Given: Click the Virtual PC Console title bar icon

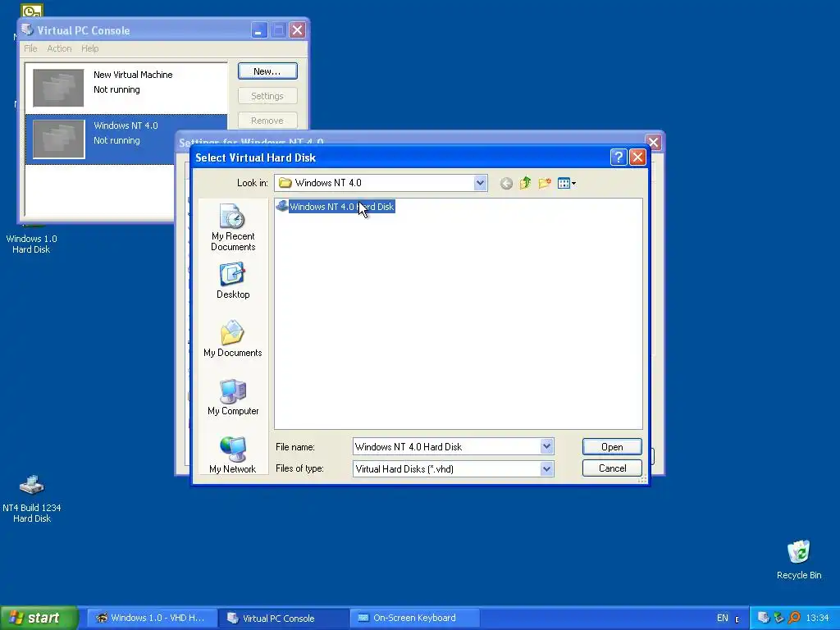Looking at the screenshot, I should [27, 30].
